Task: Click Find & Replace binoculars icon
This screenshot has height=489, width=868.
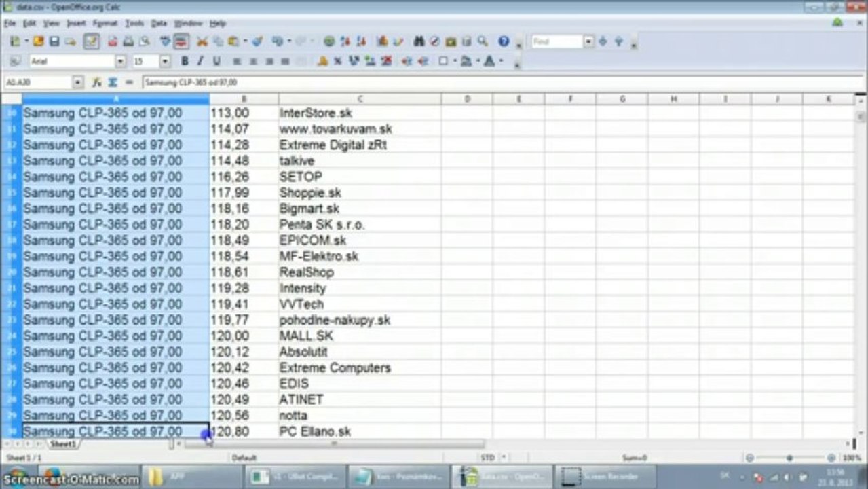Action: click(x=419, y=41)
